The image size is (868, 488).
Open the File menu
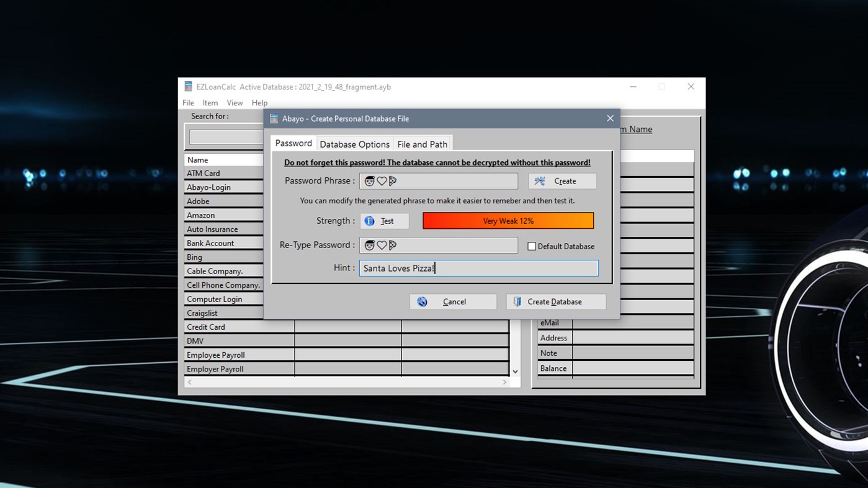(187, 102)
